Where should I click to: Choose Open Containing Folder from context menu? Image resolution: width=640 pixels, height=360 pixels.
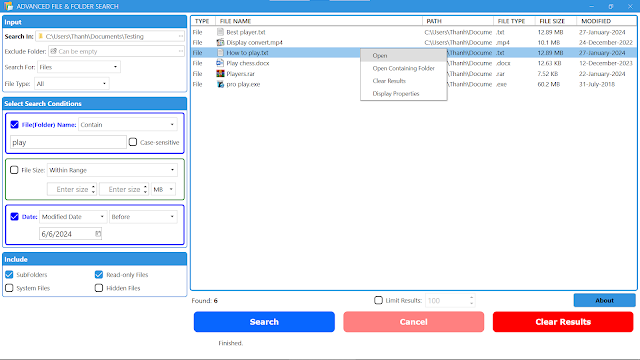coord(404,68)
